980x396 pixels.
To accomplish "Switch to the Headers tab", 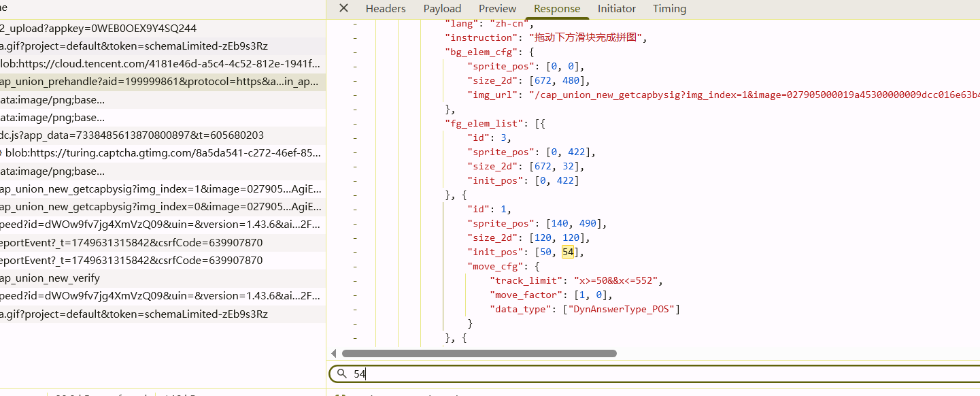I will (386, 9).
